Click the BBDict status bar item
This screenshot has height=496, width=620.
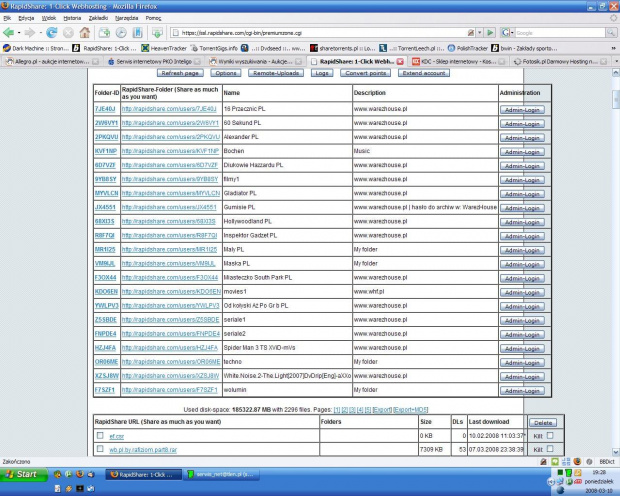(x=607, y=462)
